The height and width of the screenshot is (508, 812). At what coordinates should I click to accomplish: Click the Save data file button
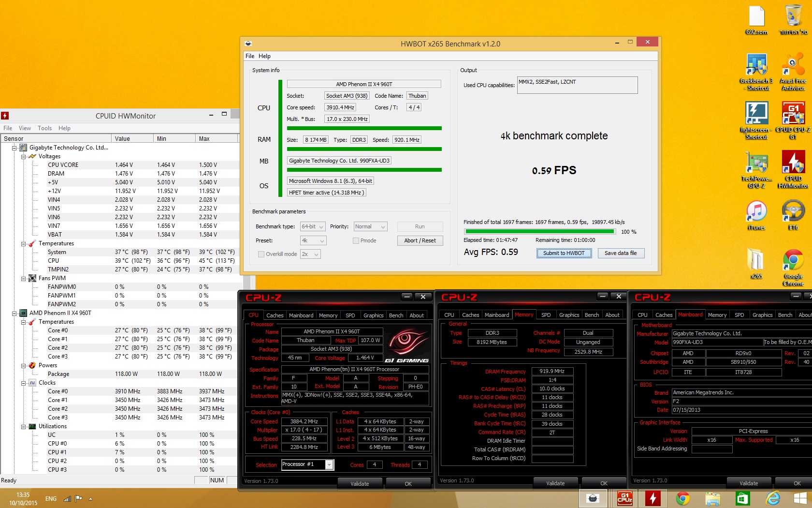pos(621,253)
